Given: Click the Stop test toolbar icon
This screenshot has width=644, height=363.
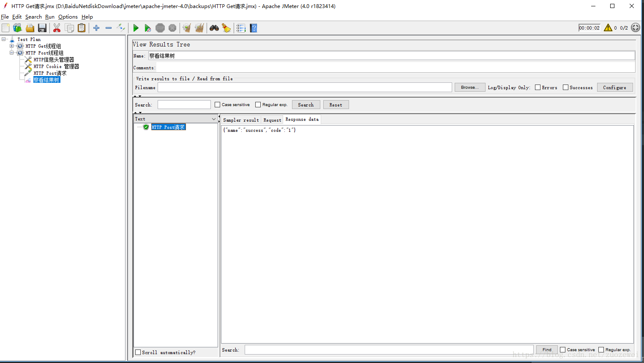Looking at the screenshot, I should click(x=160, y=28).
